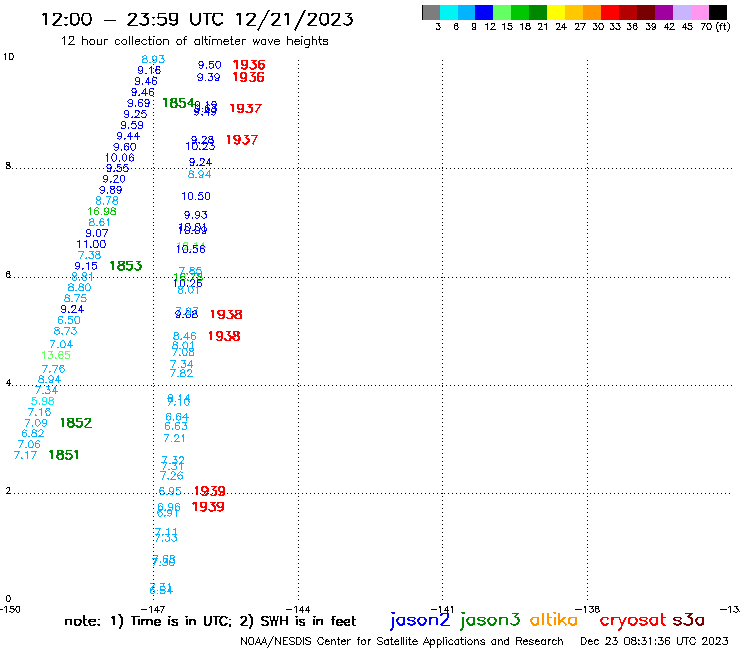Select the black swatch at the legend's end
The image size is (740, 650).
pos(718,12)
